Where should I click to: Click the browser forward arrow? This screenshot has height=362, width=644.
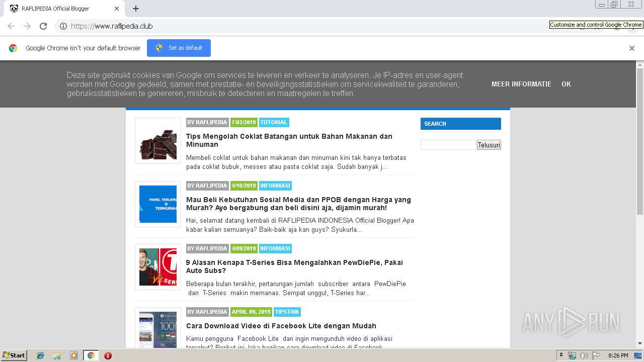click(x=27, y=26)
